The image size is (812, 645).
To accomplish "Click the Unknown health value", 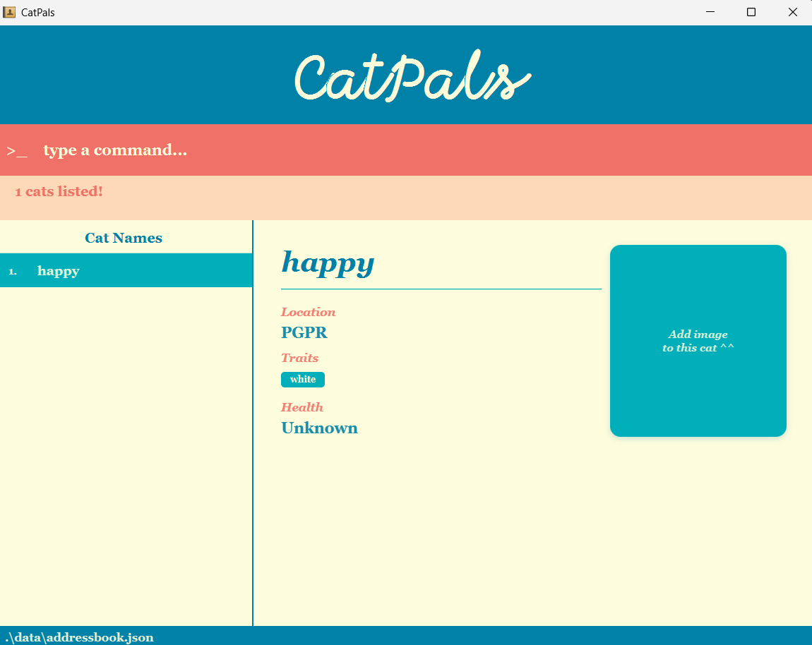I will click(x=319, y=428).
